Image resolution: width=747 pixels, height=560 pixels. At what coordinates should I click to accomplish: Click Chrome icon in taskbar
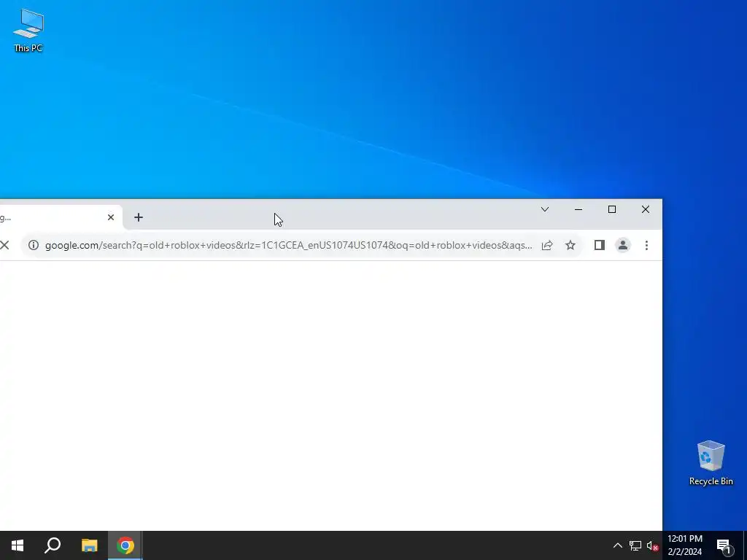point(125,545)
